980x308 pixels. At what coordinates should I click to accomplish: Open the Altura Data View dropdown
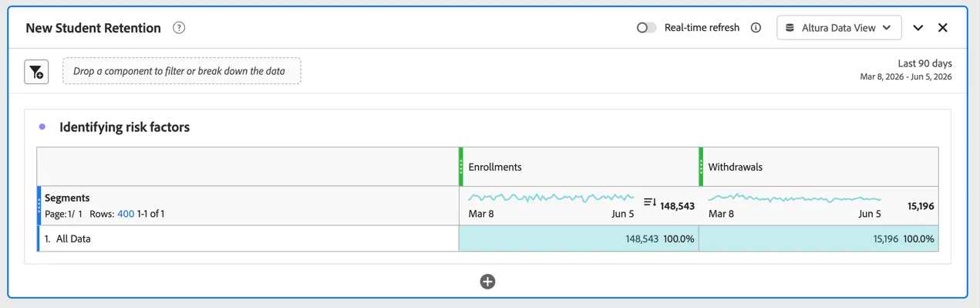pos(839,28)
